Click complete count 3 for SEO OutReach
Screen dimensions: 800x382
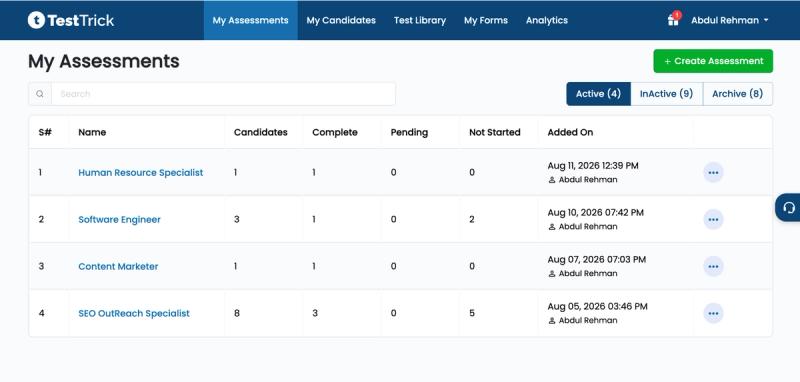tap(315, 313)
